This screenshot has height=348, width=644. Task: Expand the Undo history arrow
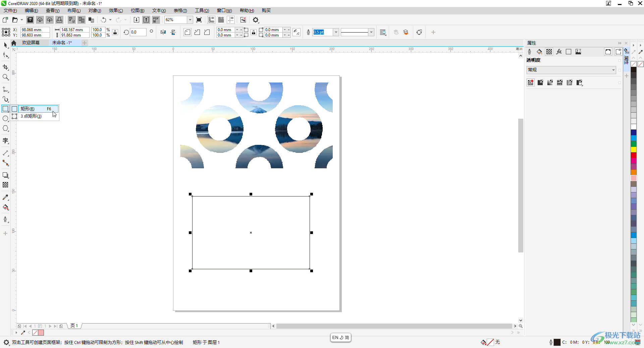110,20
